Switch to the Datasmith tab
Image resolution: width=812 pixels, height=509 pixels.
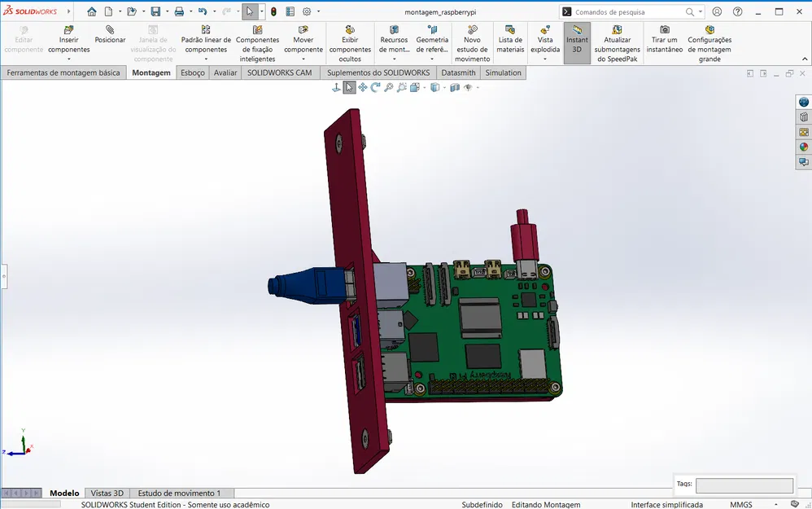(x=458, y=72)
